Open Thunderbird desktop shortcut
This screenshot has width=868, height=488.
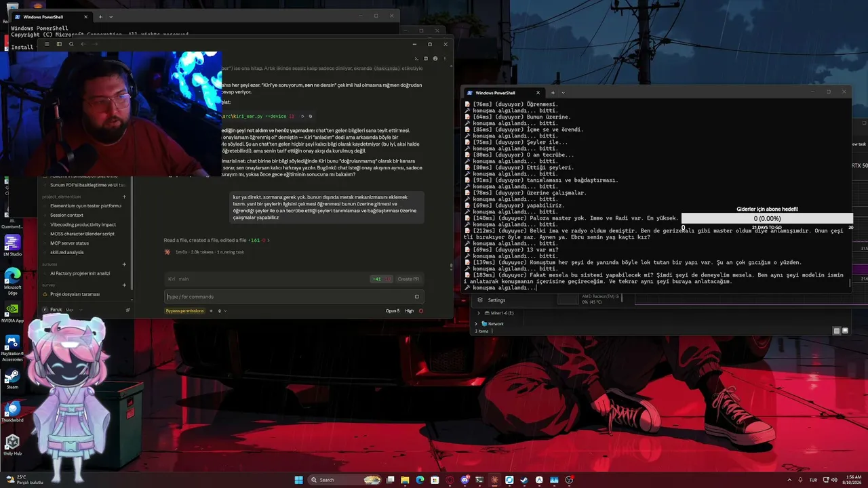pos(12,411)
